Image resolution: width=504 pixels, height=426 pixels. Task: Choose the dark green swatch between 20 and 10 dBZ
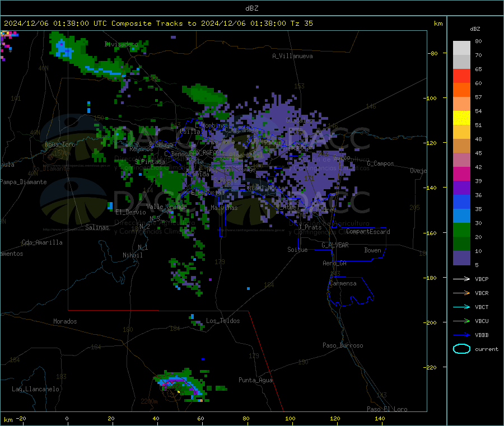pyautogui.click(x=461, y=244)
